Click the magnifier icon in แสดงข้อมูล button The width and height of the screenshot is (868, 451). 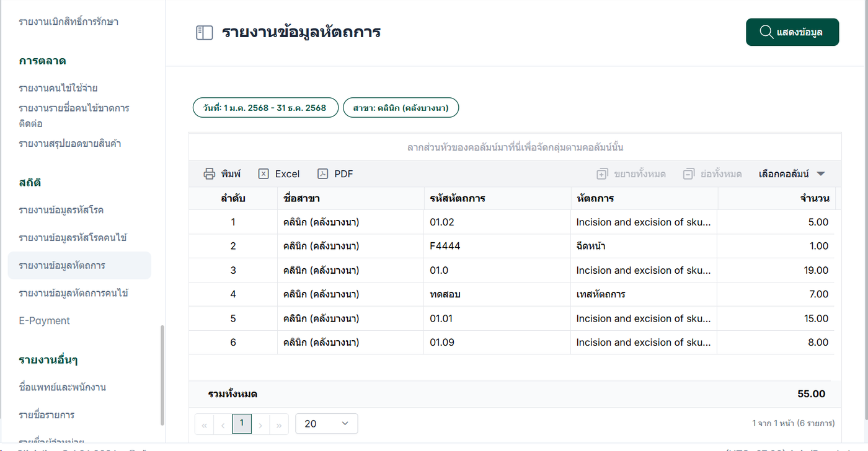click(x=766, y=32)
